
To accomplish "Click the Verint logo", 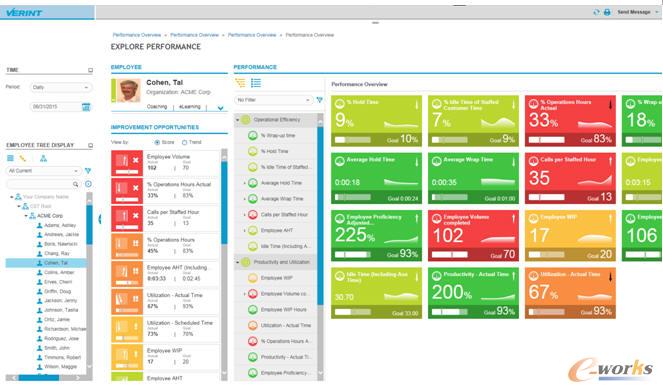I will coord(24,13).
